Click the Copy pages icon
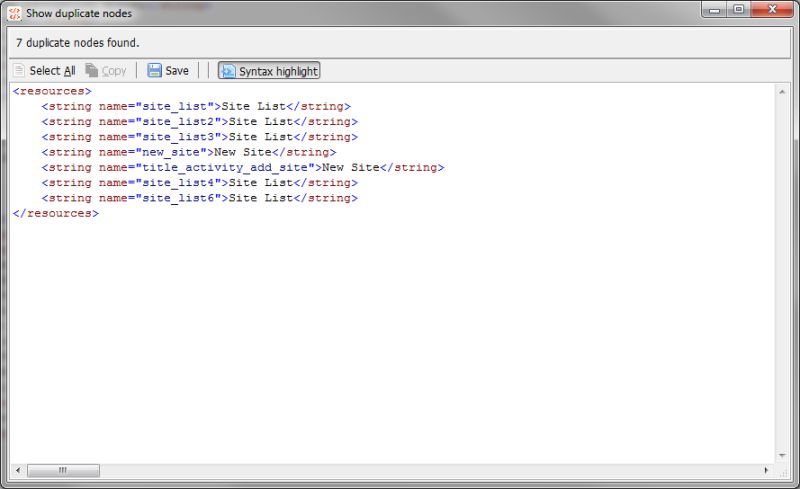800x489 pixels. [x=91, y=70]
